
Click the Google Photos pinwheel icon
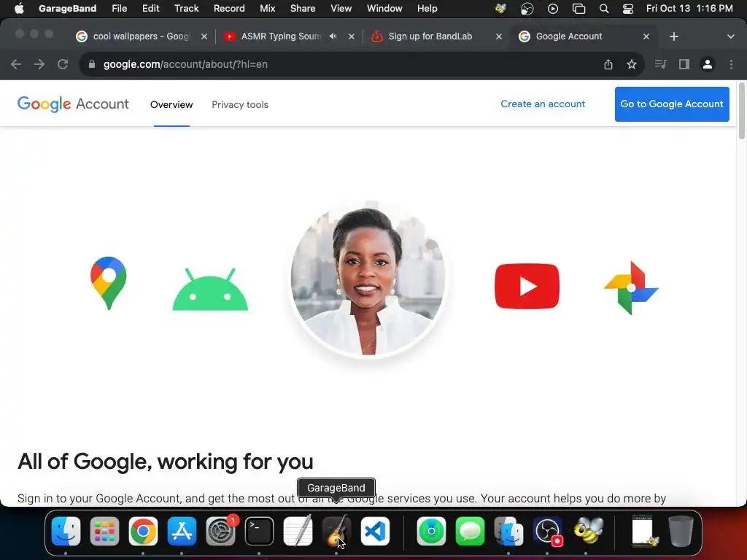pos(631,288)
